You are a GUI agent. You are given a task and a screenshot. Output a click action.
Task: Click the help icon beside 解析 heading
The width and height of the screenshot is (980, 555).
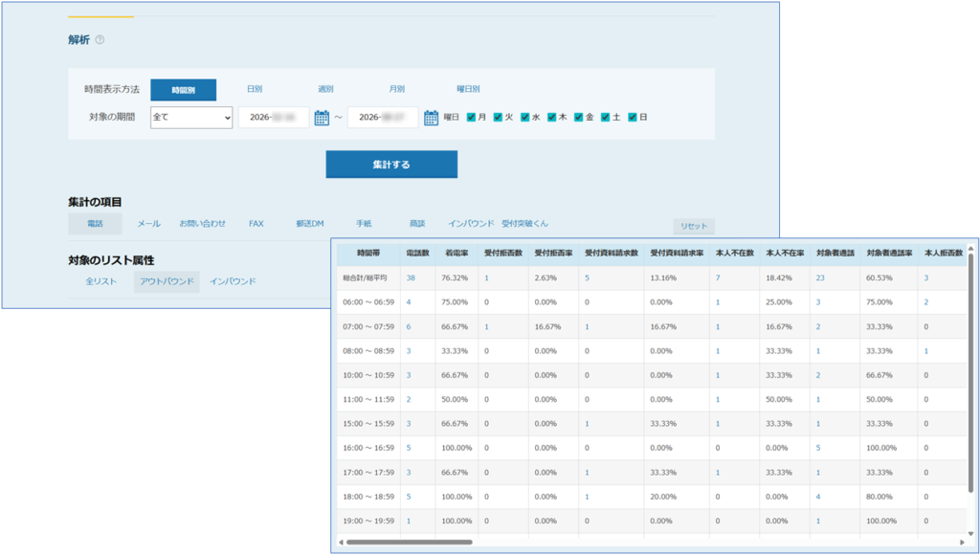pyautogui.click(x=100, y=40)
